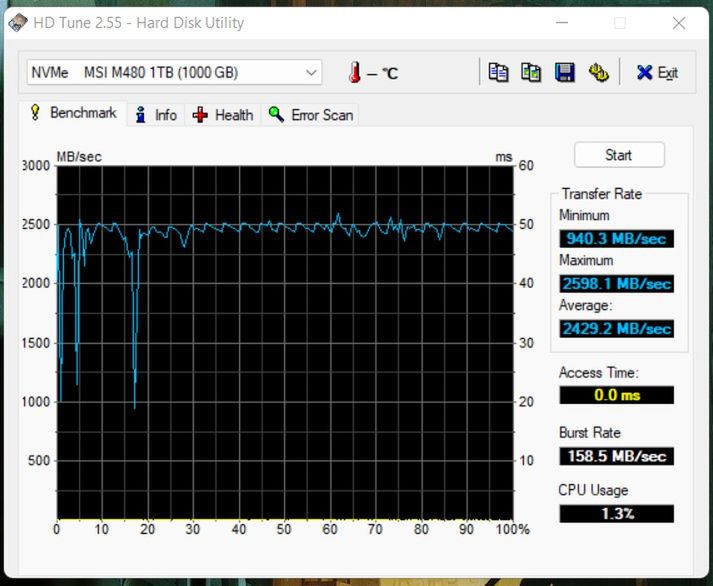The image size is (713, 586).
Task: Click the Maximum value 2598.1 MB/sec
Action: [x=617, y=284]
